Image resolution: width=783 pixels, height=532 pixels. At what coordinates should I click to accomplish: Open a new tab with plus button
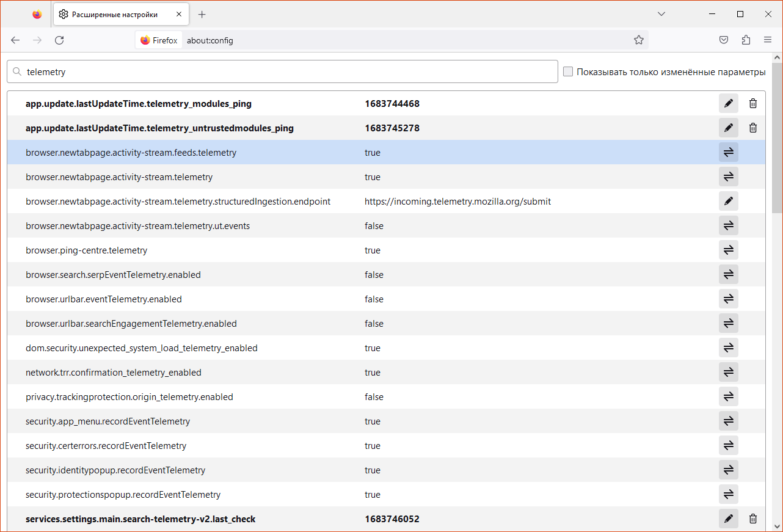(x=202, y=14)
